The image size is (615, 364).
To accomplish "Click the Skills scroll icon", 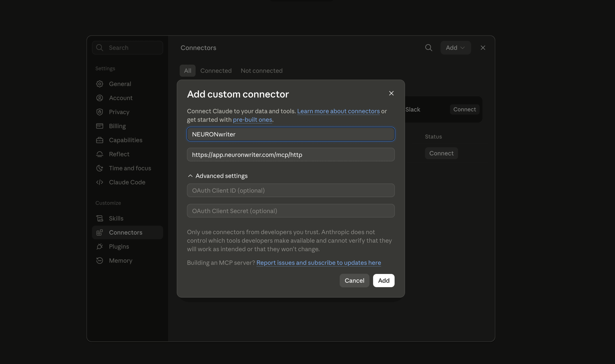I will 100,218.
